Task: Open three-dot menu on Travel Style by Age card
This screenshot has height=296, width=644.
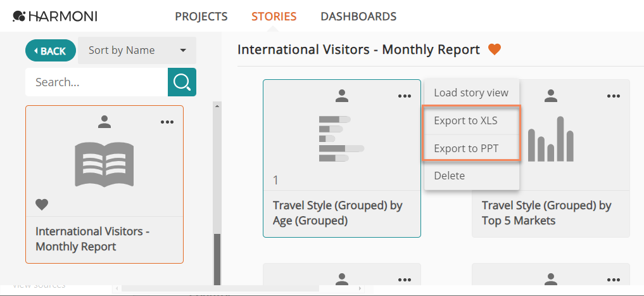Action: coord(405,96)
